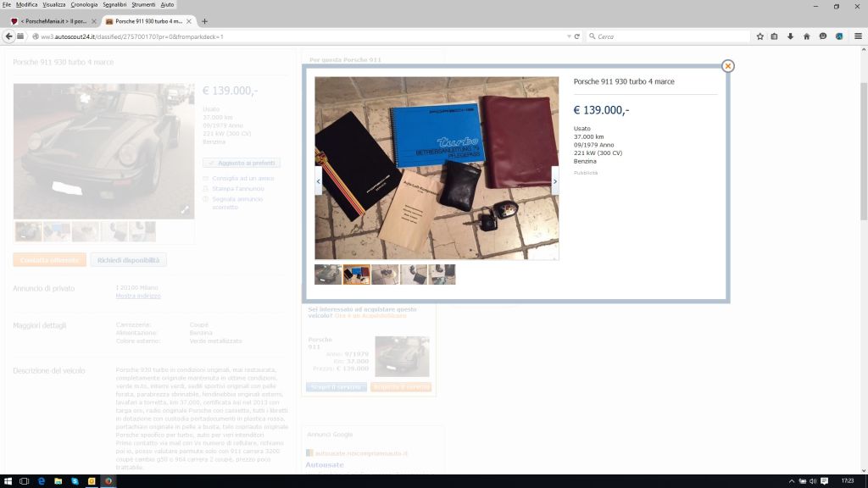This screenshot has height=488, width=868.
Task: Click the € 139.000,- price in popup
Action: (x=601, y=110)
